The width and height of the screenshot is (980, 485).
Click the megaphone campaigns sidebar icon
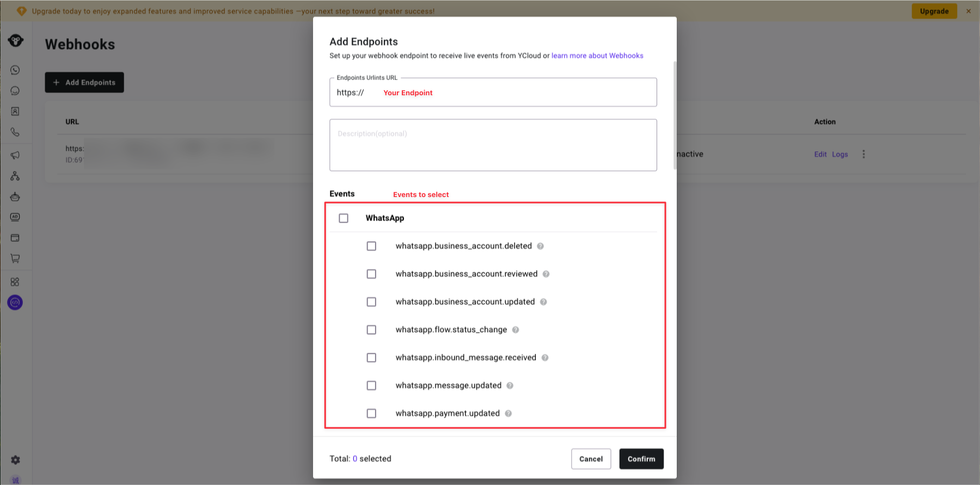(x=15, y=155)
